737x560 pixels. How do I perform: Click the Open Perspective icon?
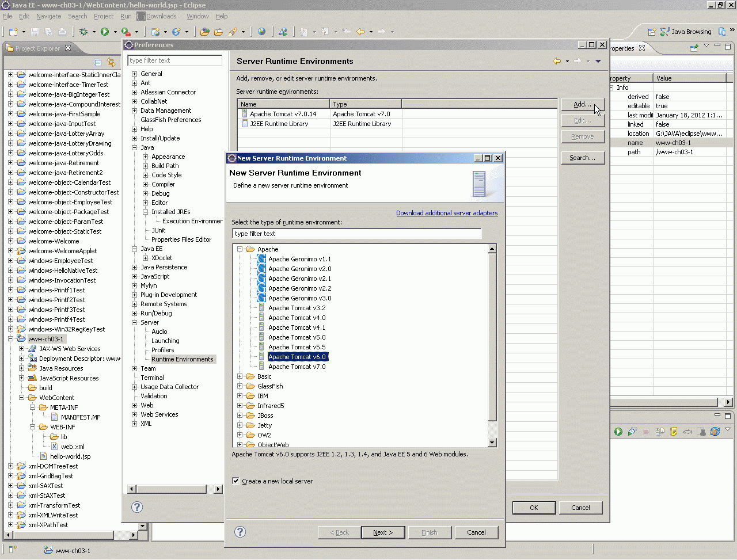click(x=652, y=32)
